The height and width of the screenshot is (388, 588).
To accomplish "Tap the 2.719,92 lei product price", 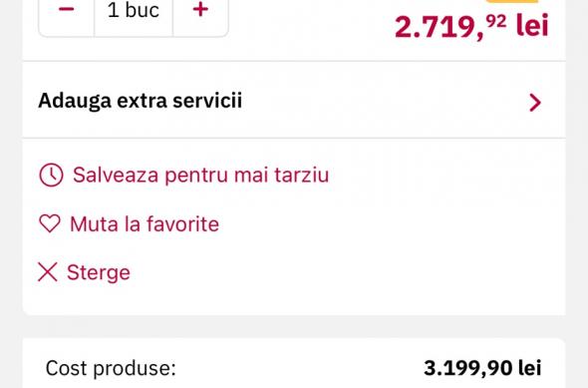I will pos(471,26).
